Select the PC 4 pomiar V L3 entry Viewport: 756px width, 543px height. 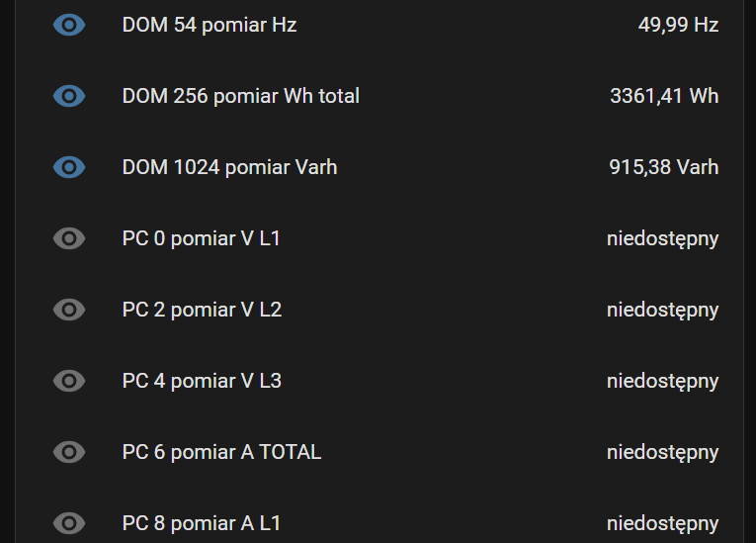[x=202, y=381]
